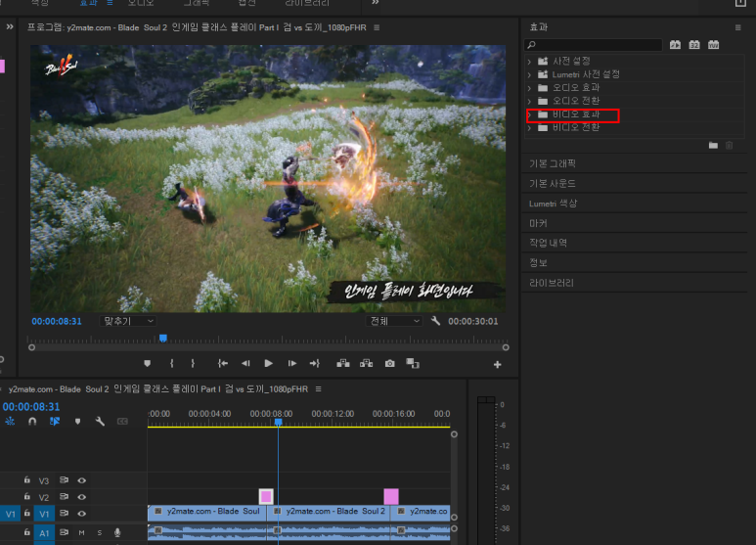Open the 마커 panel tab
The height and width of the screenshot is (545, 756).
538,223
